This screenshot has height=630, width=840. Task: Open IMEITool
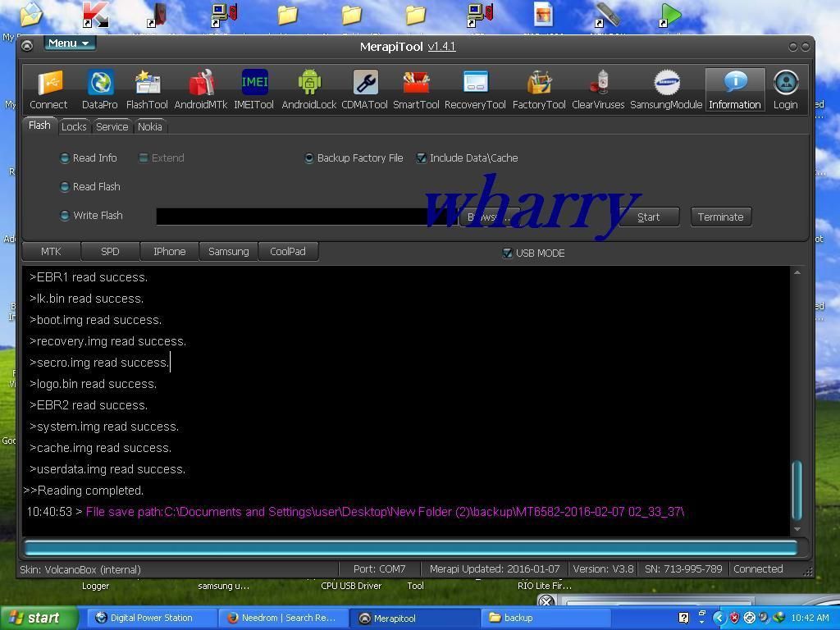coord(254,89)
